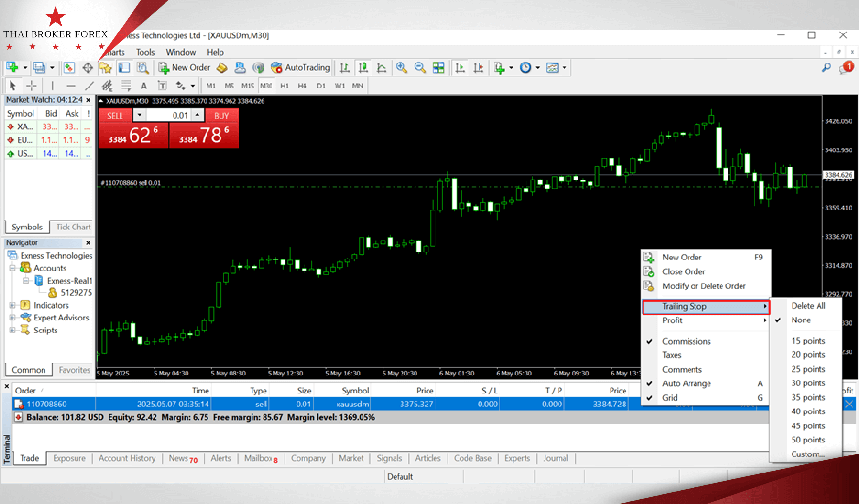Open the Trailing Stop submenu
Screen dimensions: 859x504
click(x=706, y=306)
